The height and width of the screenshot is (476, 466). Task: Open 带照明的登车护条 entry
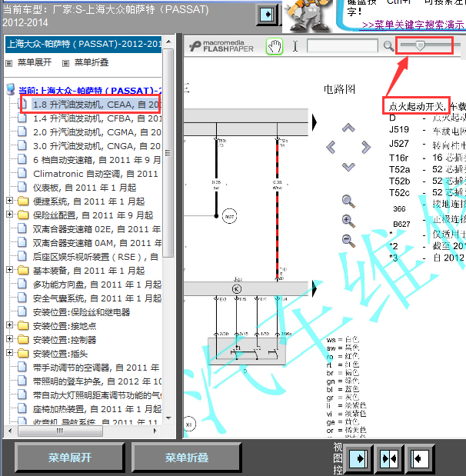(x=97, y=381)
